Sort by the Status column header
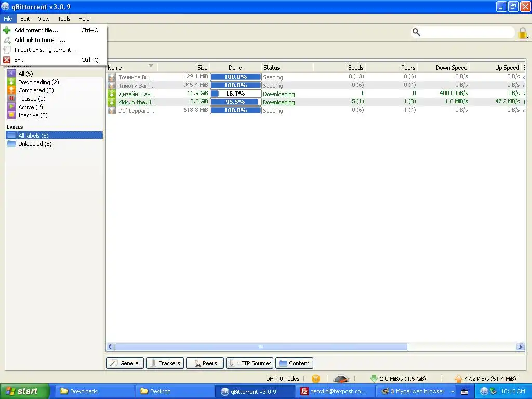Viewport: 532px width, 399px height. [x=287, y=68]
